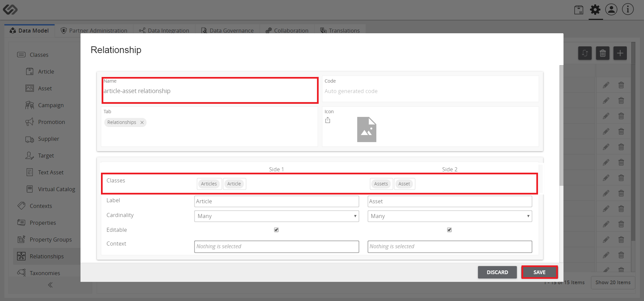Click the refresh button above the list

click(x=585, y=53)
